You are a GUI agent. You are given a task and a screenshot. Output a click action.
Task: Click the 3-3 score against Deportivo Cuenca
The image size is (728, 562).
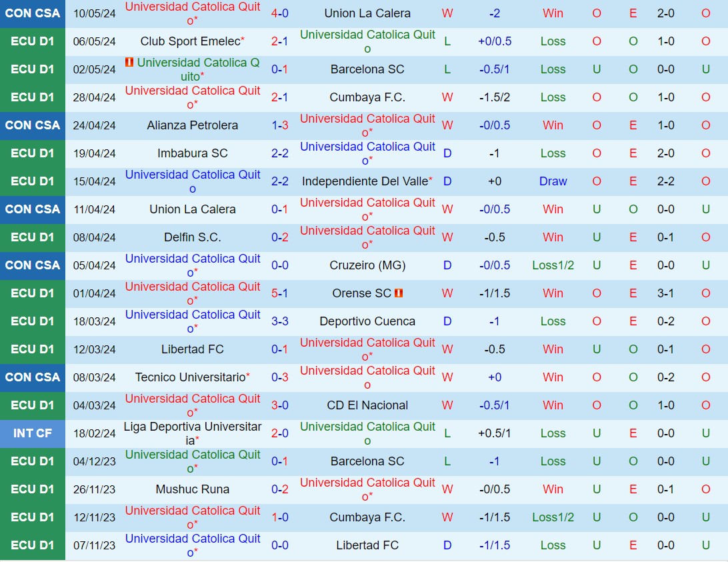coord(279,321)
